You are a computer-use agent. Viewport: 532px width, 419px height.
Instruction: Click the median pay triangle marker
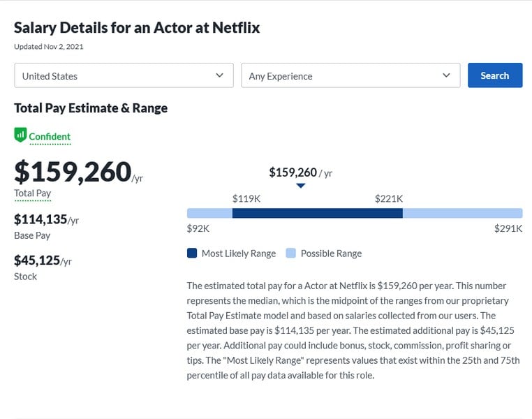tap(300, 186)
